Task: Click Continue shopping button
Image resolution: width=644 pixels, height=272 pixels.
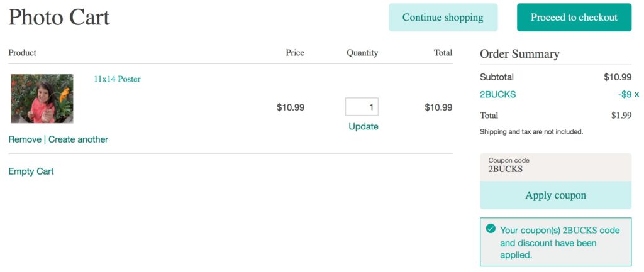Action: point(443,17)
